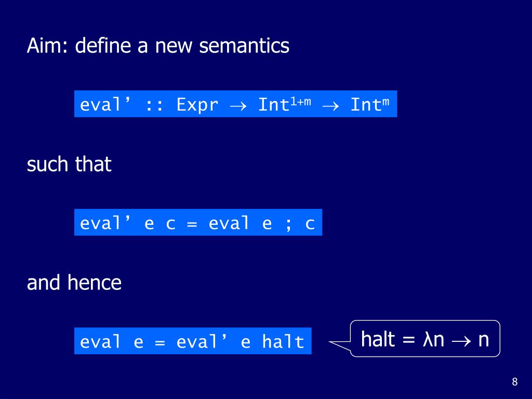Viewport: 532px width, 399px height.
Task: Click the arrow inside the halt callout
Action: point(461,341)
